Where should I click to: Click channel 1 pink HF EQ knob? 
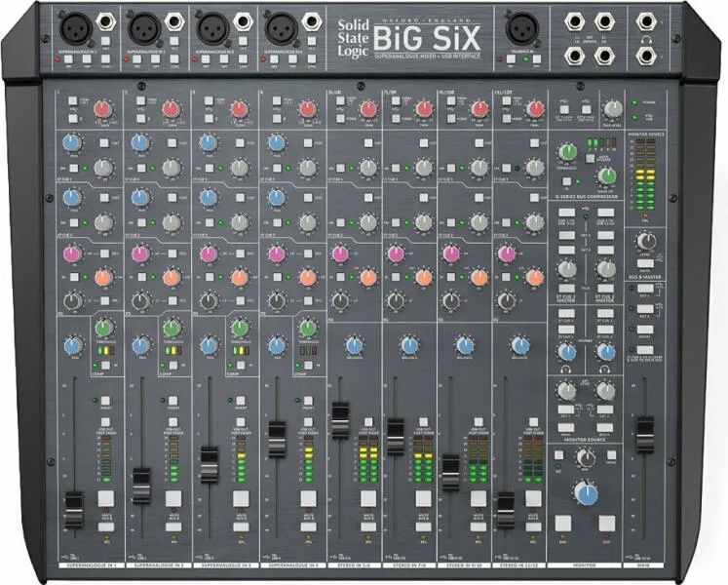pyautogui.click(x=72, y=254)
